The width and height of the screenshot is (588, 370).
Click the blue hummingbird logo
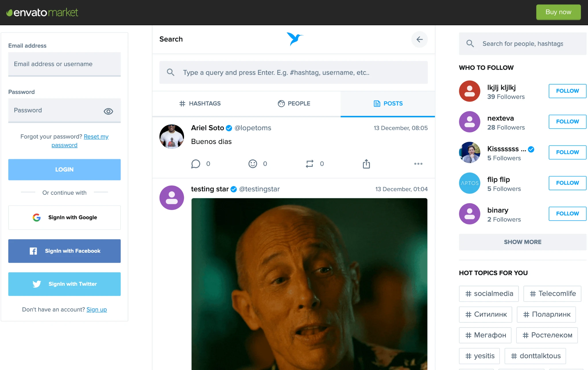click(295, 39)
